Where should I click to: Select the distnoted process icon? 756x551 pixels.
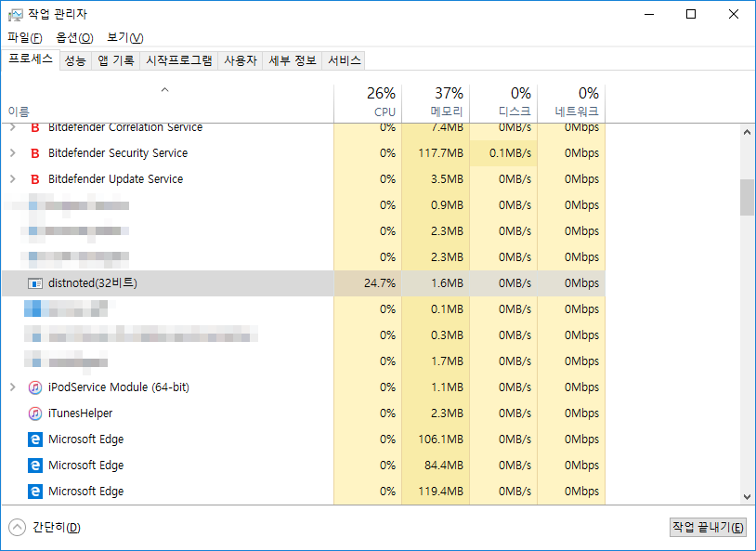pos(35,283)
